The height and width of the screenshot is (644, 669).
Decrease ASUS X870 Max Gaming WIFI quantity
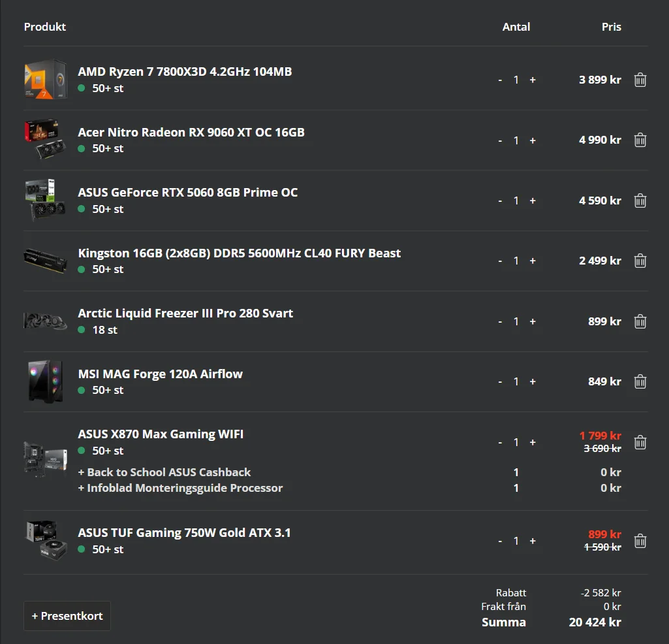point(500,442)
